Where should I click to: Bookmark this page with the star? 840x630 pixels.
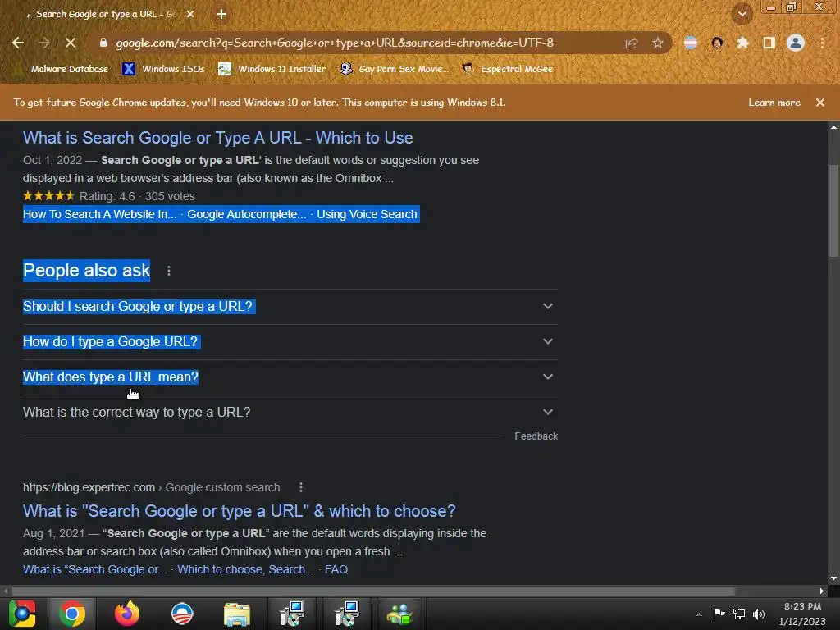pyautogui.click(x=658, y=43)
